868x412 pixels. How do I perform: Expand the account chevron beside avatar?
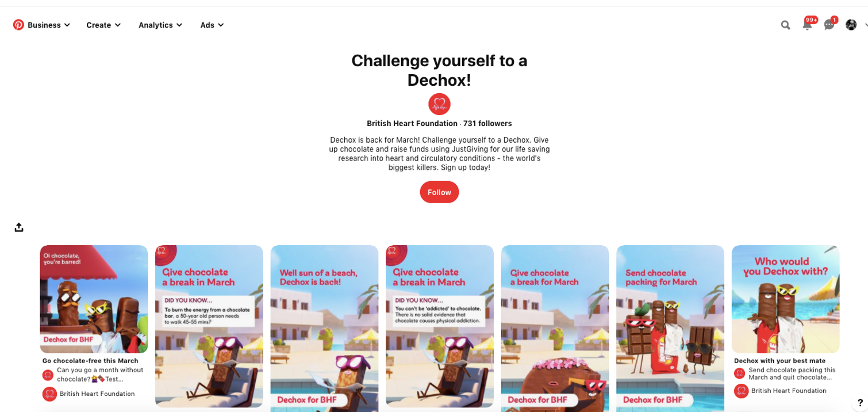[x=865, y=25]
